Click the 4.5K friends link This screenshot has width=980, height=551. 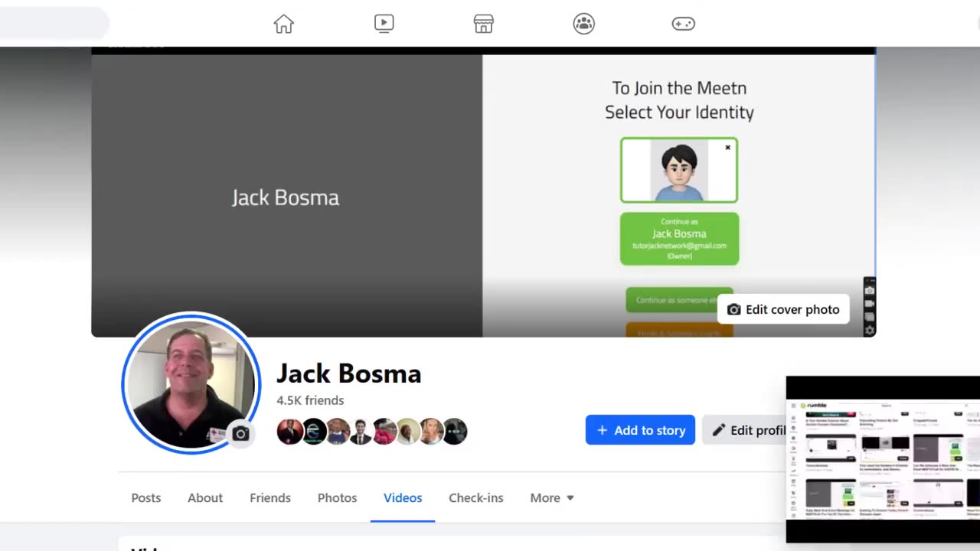click(x=310, y=400)
